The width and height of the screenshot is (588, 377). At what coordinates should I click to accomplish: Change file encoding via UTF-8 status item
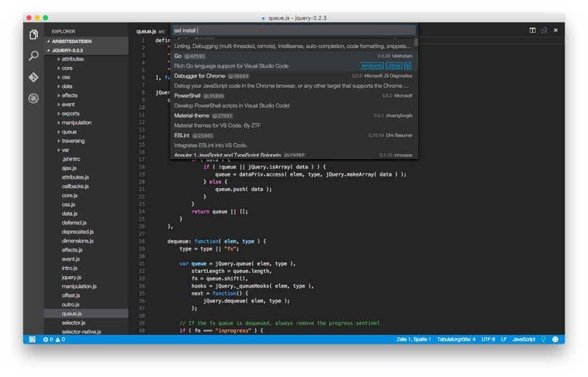[488, 340]
